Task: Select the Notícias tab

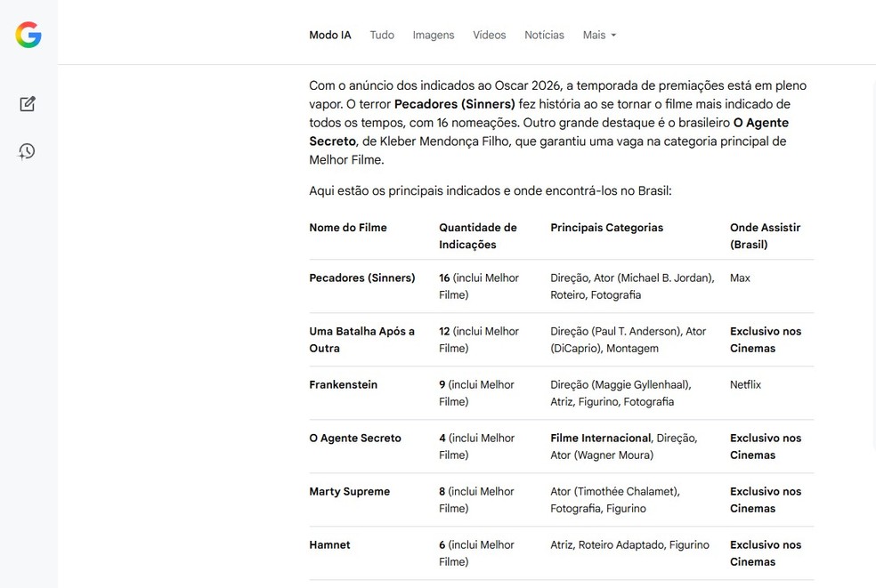Action: (x=544, y=36)
